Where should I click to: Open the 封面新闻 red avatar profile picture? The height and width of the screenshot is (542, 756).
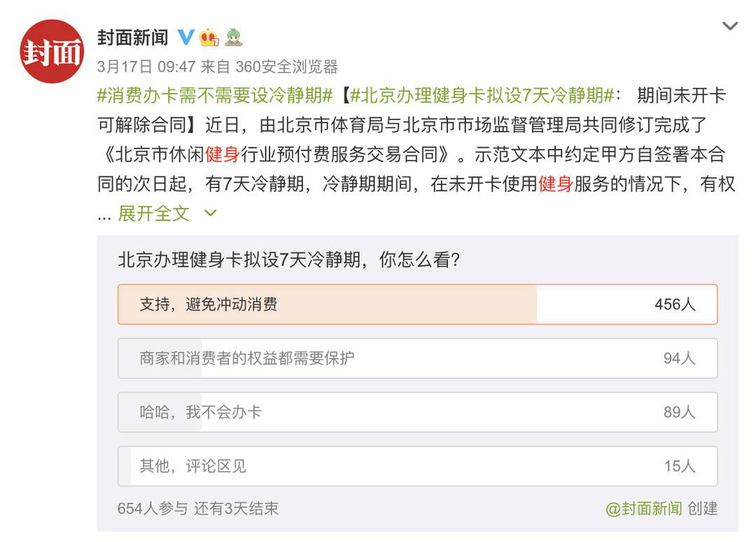coord(52,52)
